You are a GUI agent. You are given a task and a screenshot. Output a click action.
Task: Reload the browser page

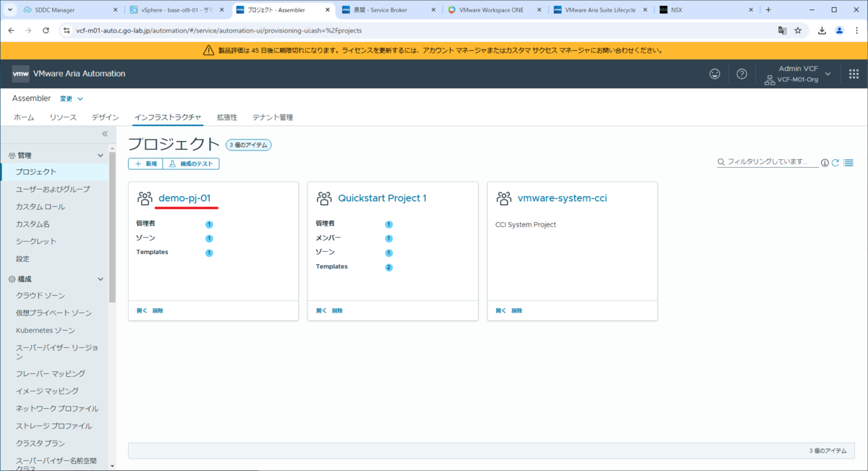coord(46,30)
